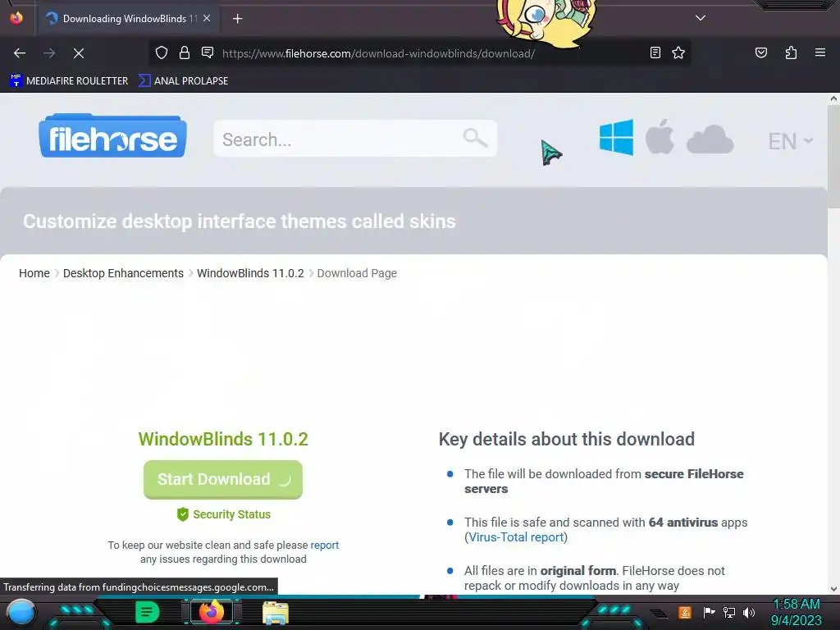840x630 pixels.
Task: Open Action Center flag tray icon
Action: 709,612
